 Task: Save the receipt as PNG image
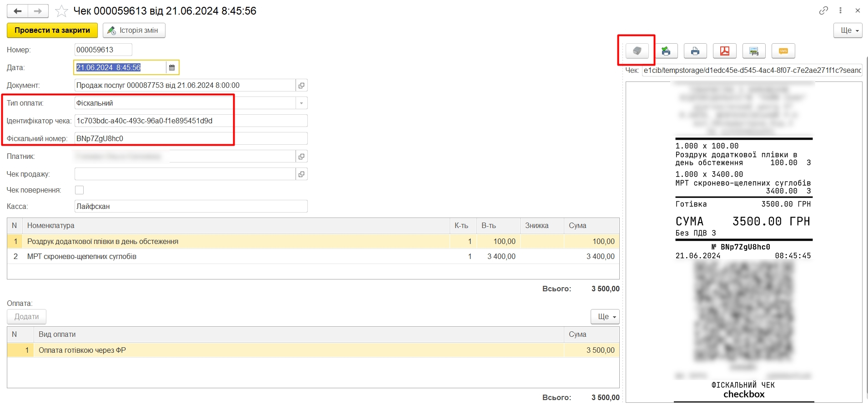(x=753, y=51)
